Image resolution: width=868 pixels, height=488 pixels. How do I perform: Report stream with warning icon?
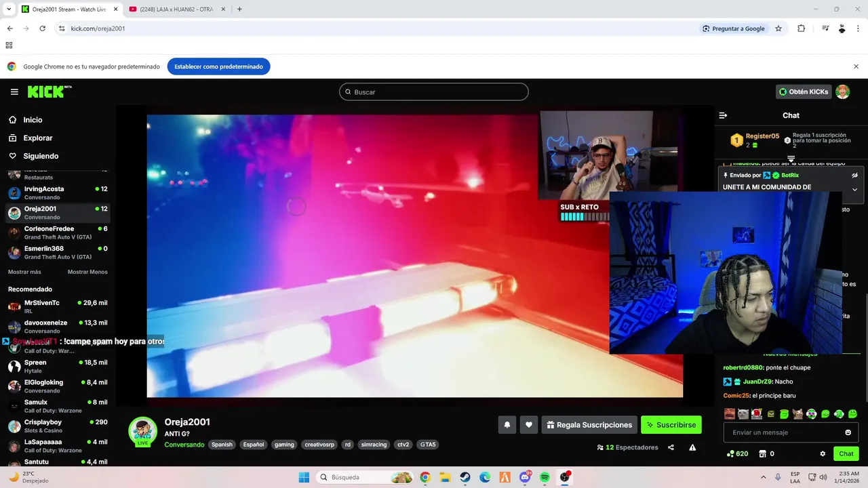pyautogui.click(x=692, y=447)
